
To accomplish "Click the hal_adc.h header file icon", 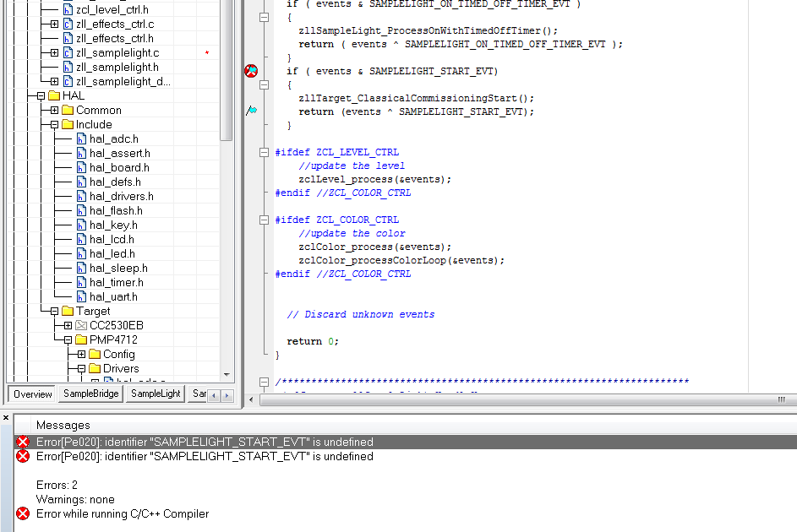I will (x=81, y=139).
